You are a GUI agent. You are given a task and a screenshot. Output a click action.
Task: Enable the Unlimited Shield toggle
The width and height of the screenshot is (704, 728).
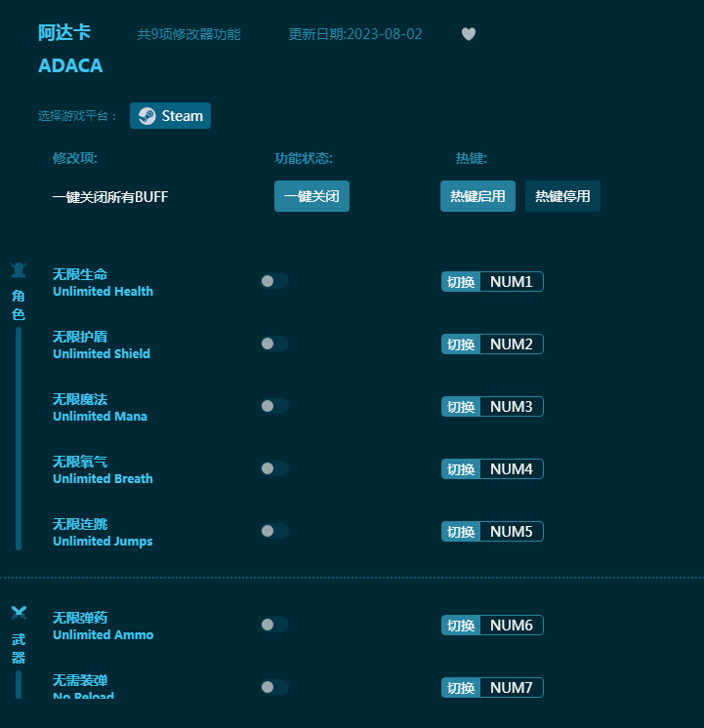click(x=274, y=344)
